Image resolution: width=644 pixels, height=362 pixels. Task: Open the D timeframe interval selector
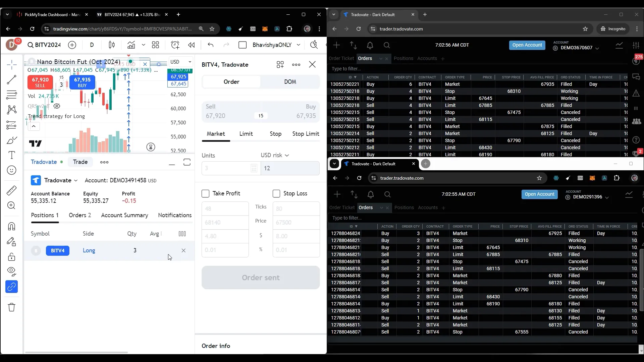pyautogui.click(x=92, y=45)
